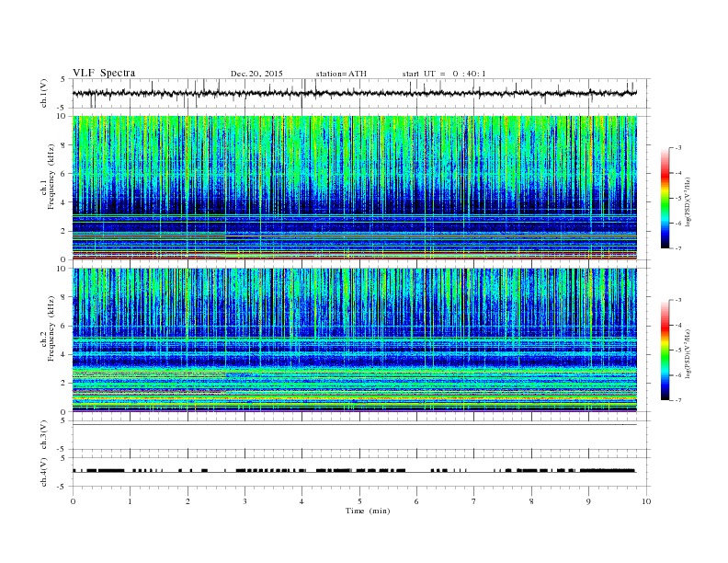This screenshot has height=563, width=728.
Task: Click inside the ch.1 spectrogram panel
Action: pos(355,188)
